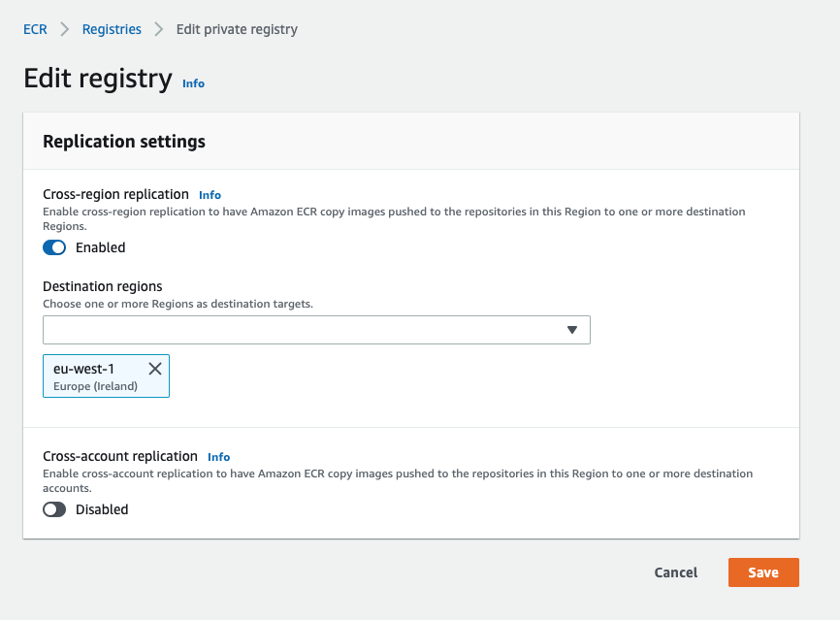Select the eu-west-1 region chip
Viewport: 840px width, 620px height.
tap(97, 376)
